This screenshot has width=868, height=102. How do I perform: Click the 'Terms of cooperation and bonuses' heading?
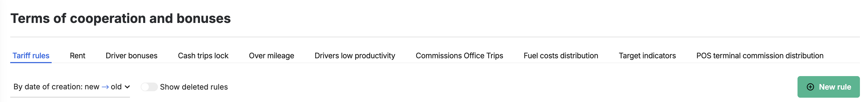click(121, 18)
